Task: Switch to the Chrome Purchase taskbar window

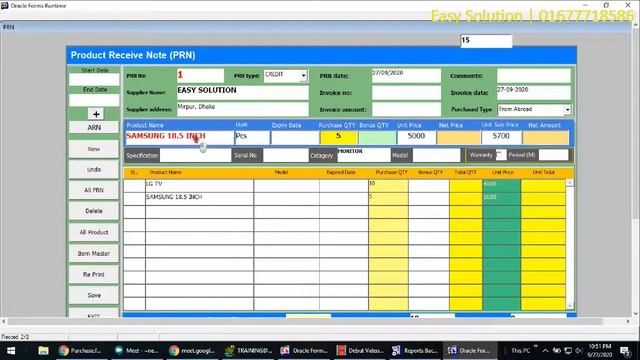Action: point(80,351)
